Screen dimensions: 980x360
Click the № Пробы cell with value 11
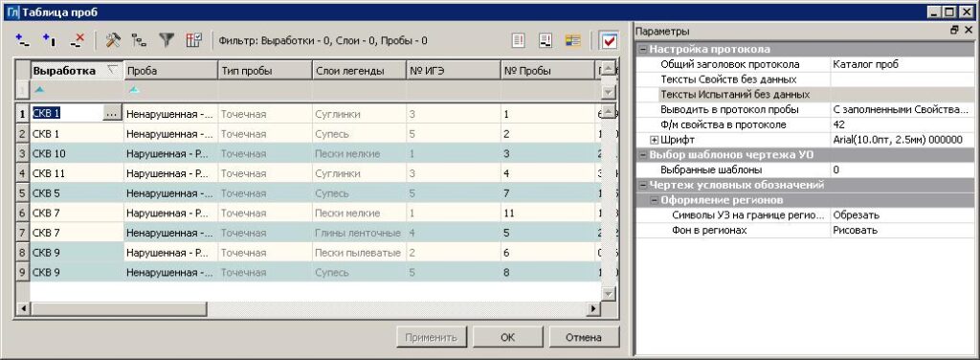click(547, 214)
